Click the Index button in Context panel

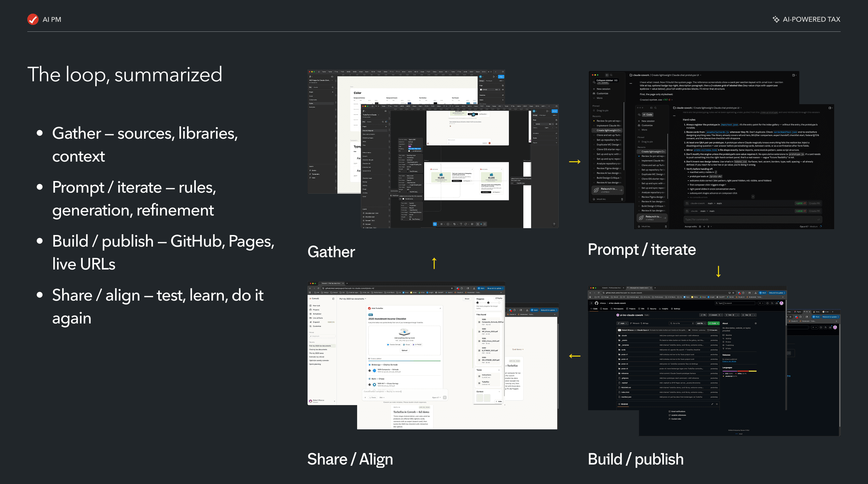coord(499,401)
